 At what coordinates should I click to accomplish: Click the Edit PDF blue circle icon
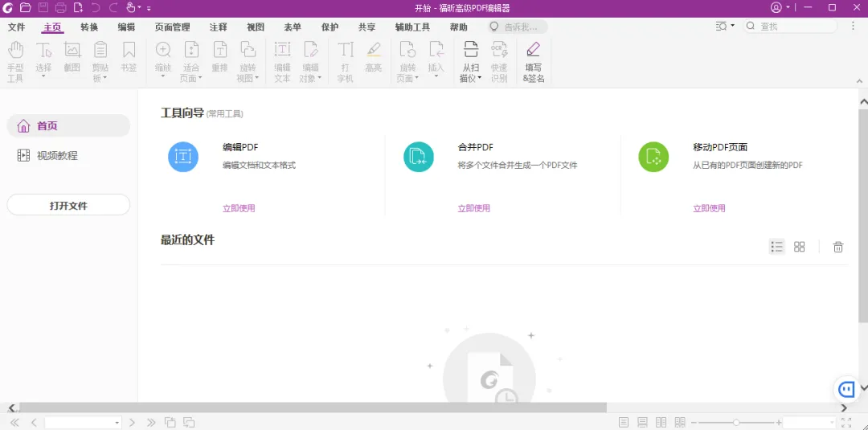(183, 157)
